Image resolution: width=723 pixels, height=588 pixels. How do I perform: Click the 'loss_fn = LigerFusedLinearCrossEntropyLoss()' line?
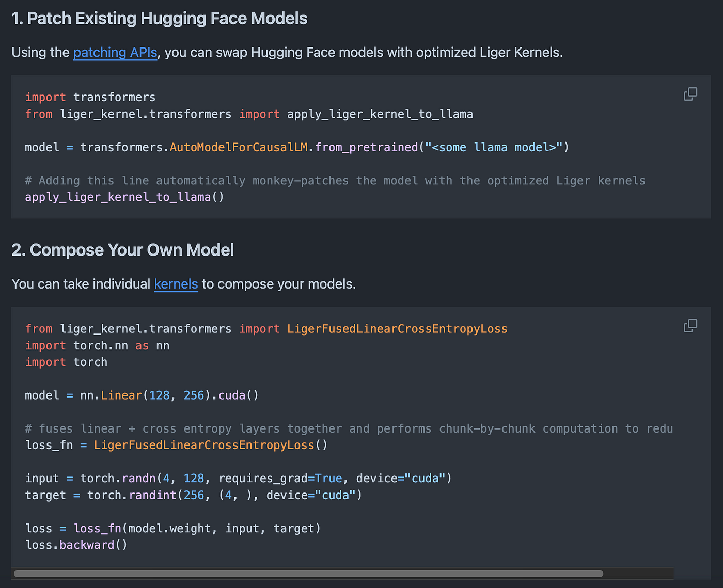[177, 446]
